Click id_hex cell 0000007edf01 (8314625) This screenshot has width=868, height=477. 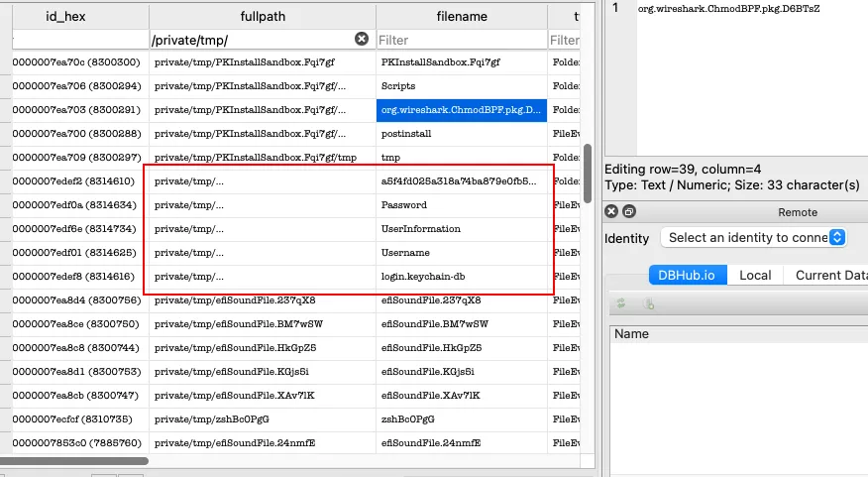pyautogui.click(x=80, y=253)
